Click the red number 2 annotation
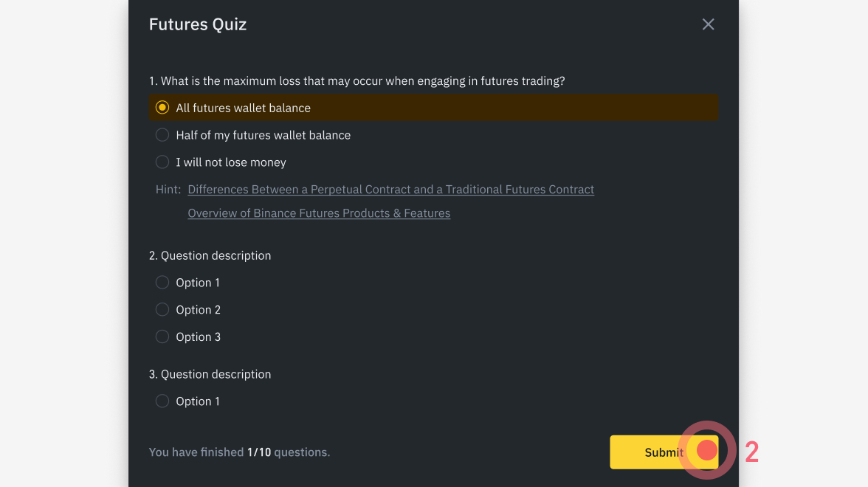This screenshot has height=487, width=868. click(751, 452)
